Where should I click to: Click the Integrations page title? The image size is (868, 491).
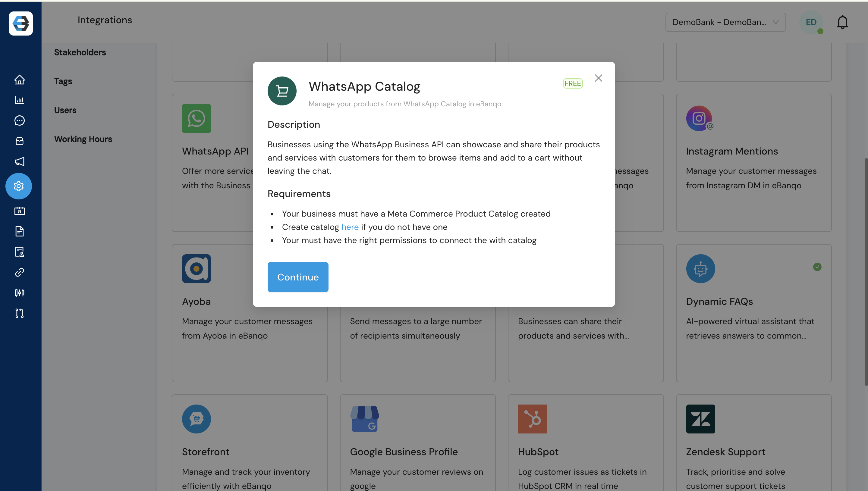[105, 20]
